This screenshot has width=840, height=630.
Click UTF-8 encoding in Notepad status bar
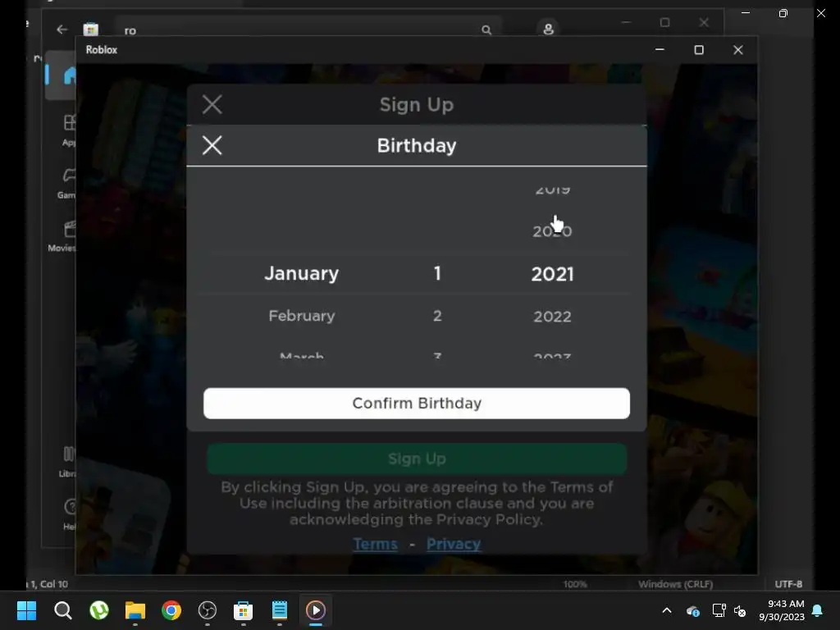tap(788, 584)
